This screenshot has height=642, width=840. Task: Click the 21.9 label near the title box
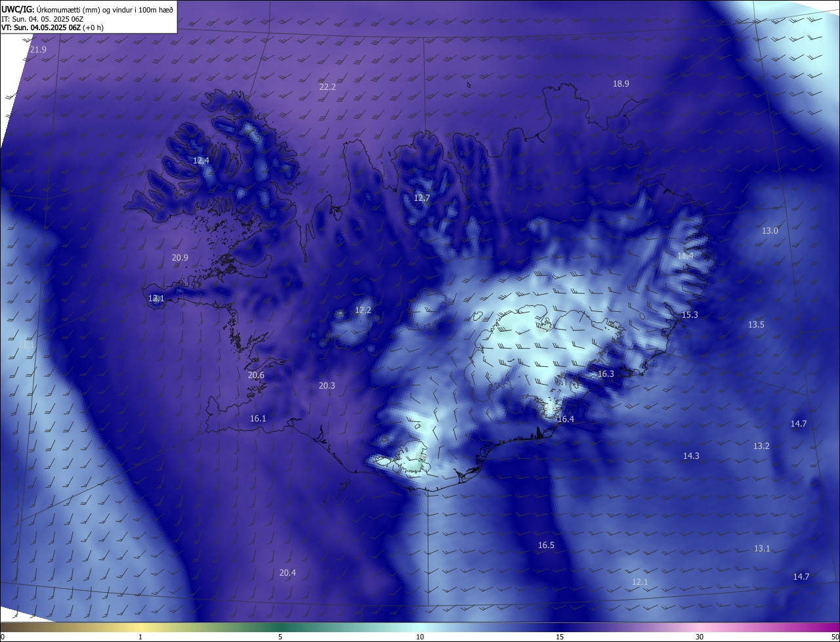pos(38,50)
